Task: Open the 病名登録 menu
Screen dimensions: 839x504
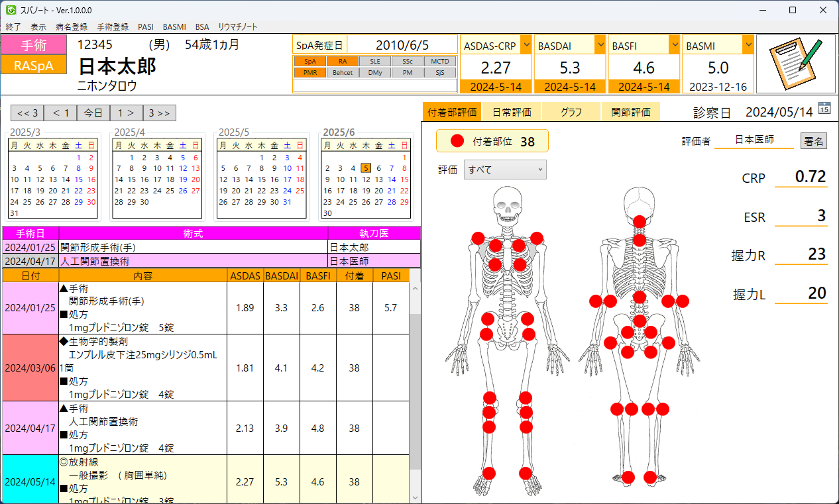Action: tap(72, 27)
